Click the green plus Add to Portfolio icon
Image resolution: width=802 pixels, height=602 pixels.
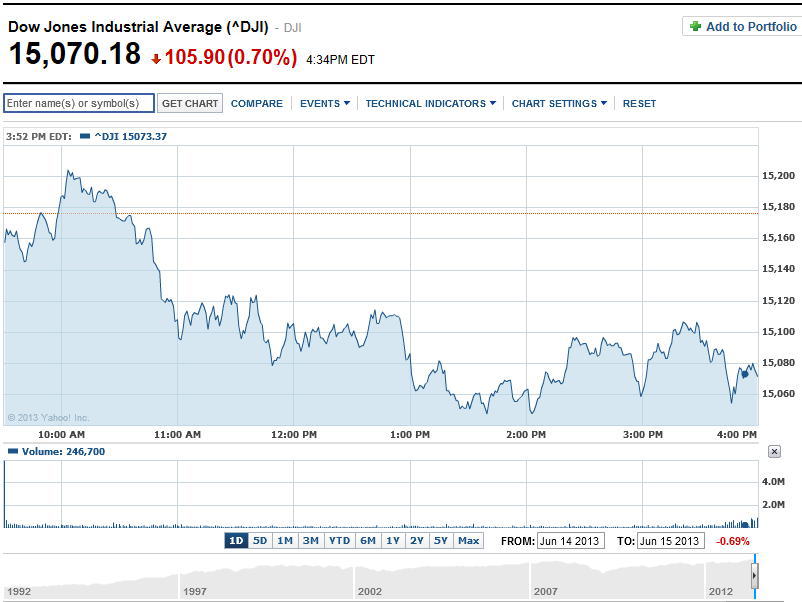click(x=695, y=27)
